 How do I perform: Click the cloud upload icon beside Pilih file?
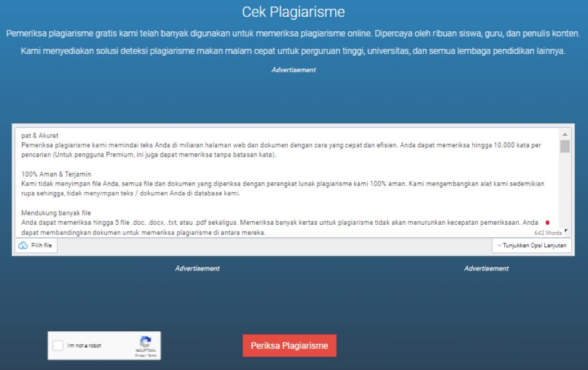(23, 245)
